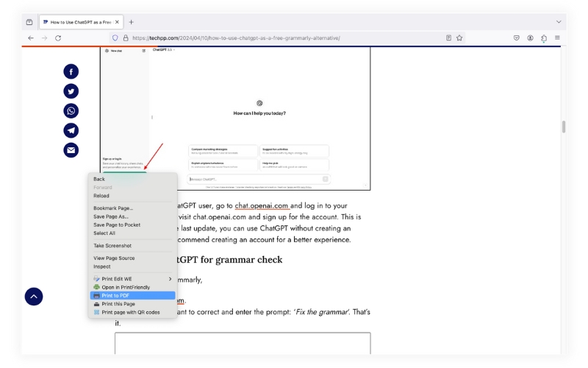
Task: Toggle reader view icon in address bar
Action: click(448, 38)
